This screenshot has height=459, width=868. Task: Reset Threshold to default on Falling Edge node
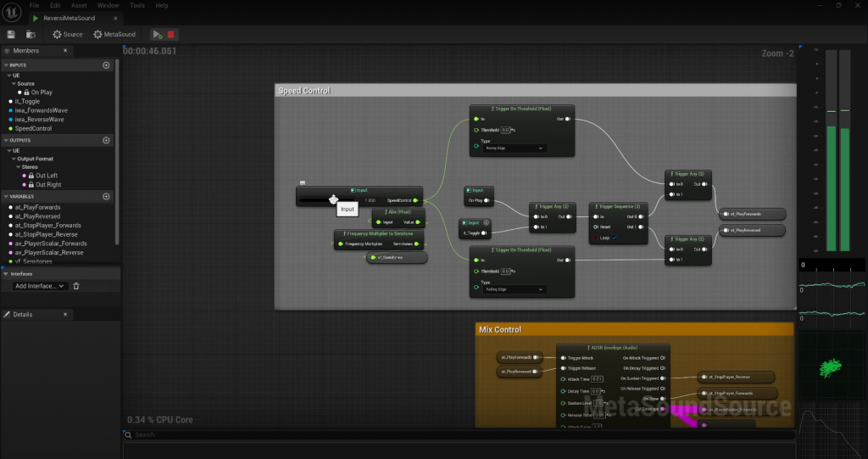click(513, 271)
